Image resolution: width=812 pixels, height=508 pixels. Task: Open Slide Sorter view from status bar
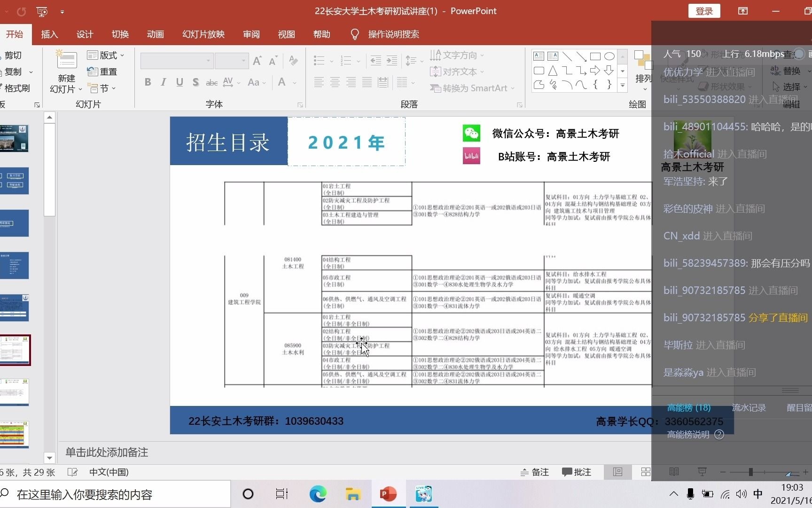[x=646, y=472]
